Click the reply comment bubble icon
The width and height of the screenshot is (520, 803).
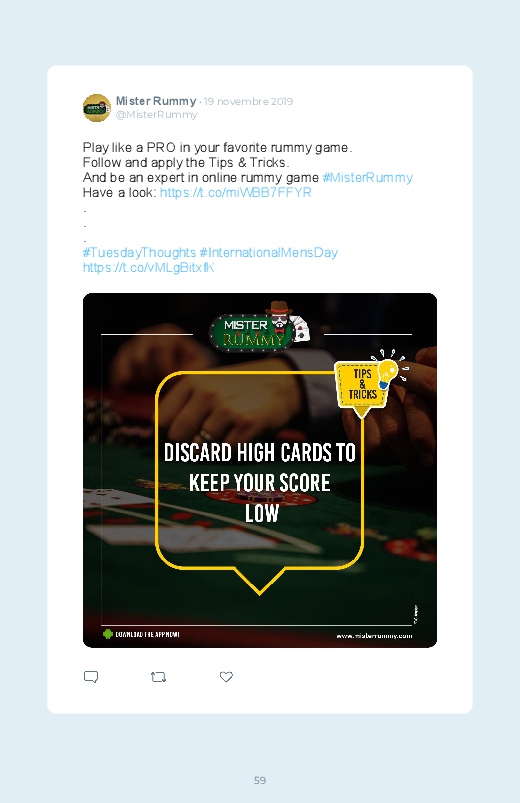pyautogui.click(x=91, y=677)
